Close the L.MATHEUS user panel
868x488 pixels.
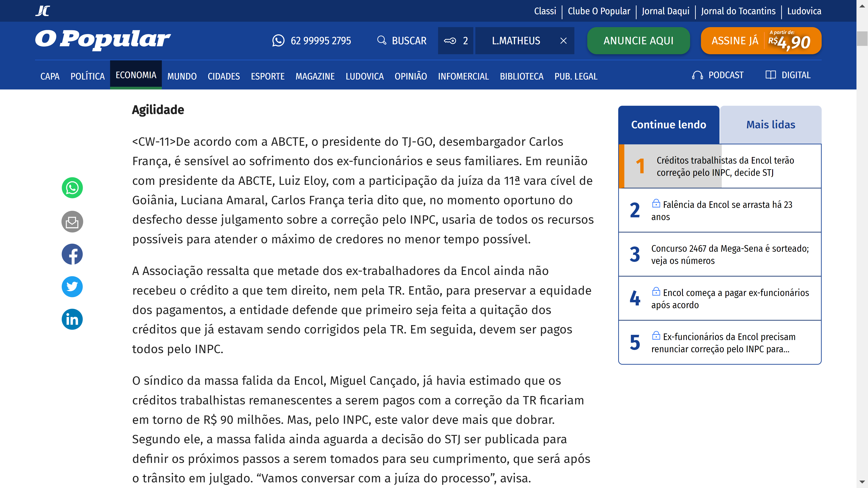563,41
